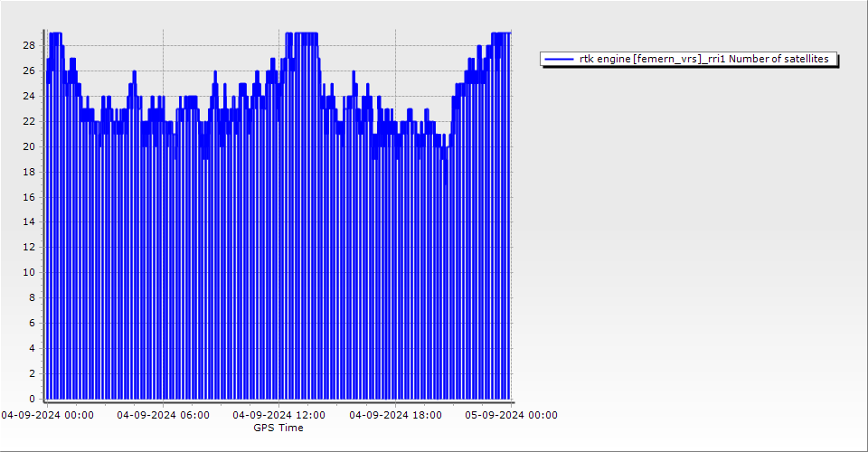Screen dimensions: 868x452
Task: Select the y-axis value label 10
Action: click(29, 272)
